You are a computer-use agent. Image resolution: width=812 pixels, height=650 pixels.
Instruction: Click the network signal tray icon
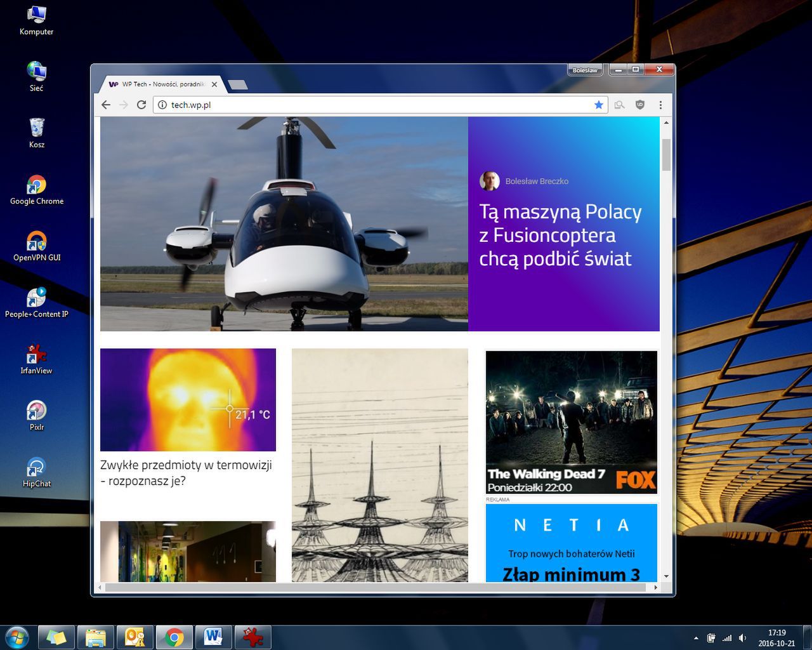click(x=727, y=638)
